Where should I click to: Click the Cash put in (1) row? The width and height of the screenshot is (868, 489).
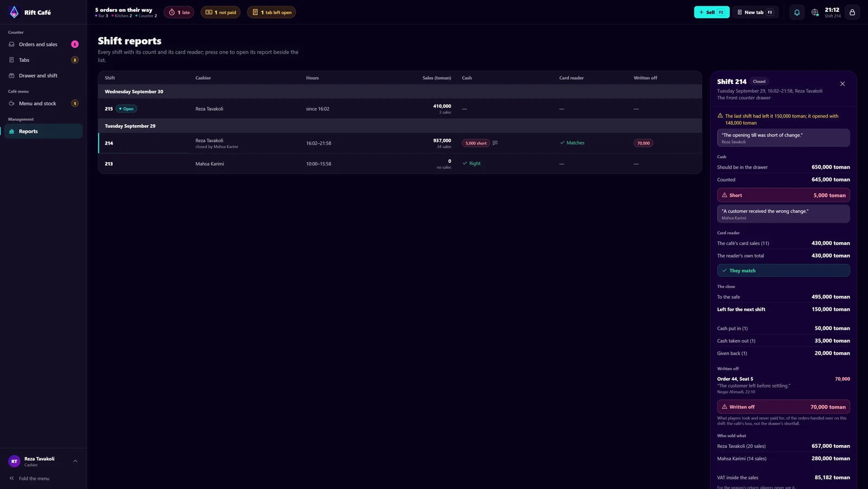(783, 329)
